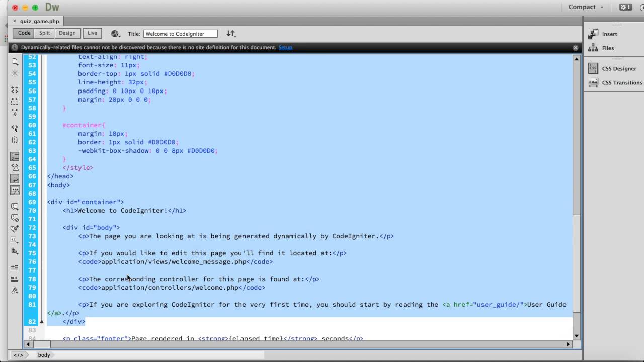Click 'application/controllers/welcome.php' code text
Image resolution: width=644 pixels, height=362 pixels.
coord(170,288)
